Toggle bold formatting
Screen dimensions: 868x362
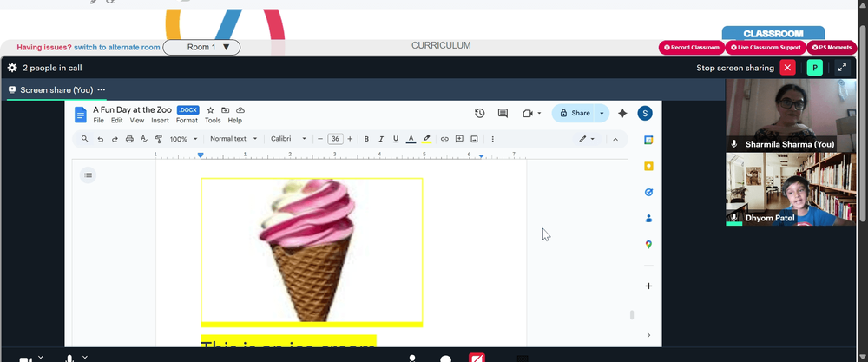click(366, 139)
